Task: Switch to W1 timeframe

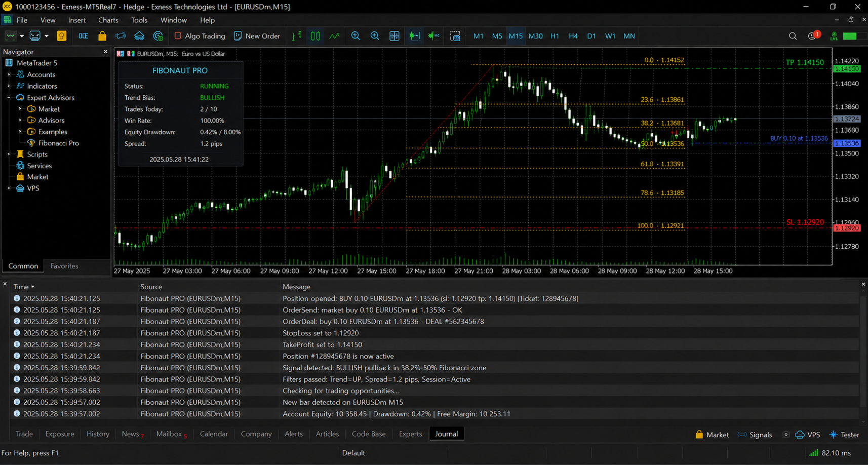Action: pos(610,36)
